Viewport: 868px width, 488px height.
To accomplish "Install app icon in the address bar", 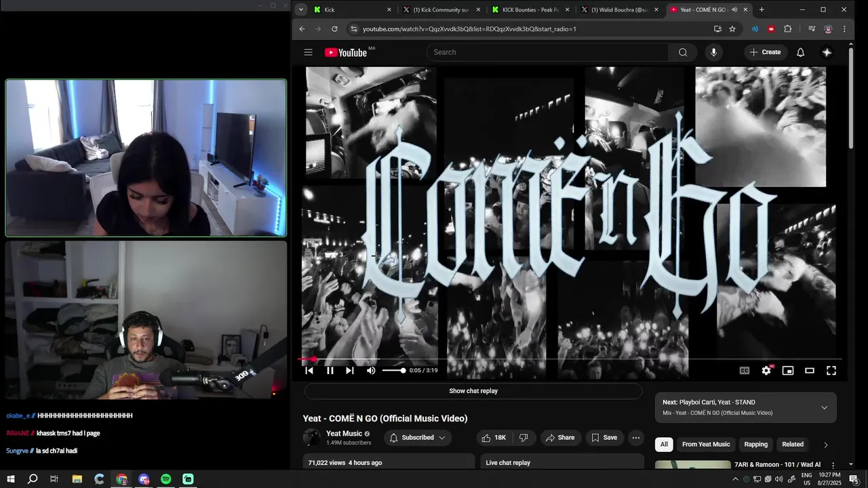I will 717,29.
